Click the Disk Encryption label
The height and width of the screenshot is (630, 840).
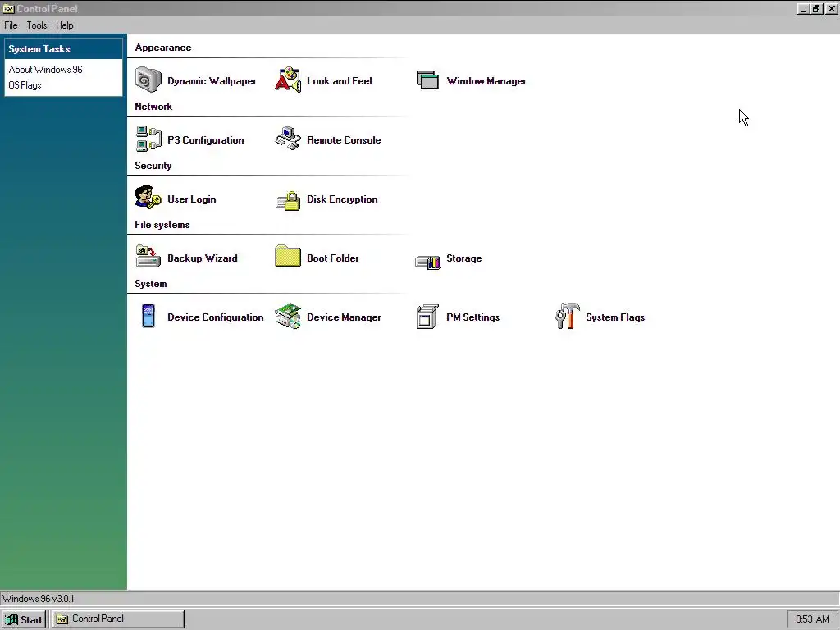click(342, 199)
